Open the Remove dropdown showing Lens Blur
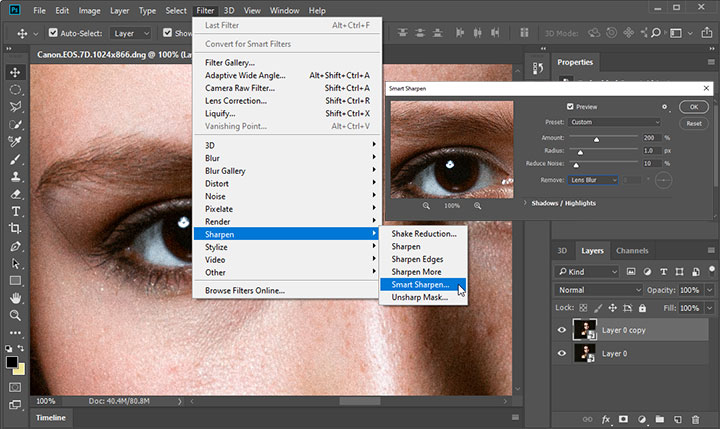The width and height of the screenshot is (720, 429). 592,179
